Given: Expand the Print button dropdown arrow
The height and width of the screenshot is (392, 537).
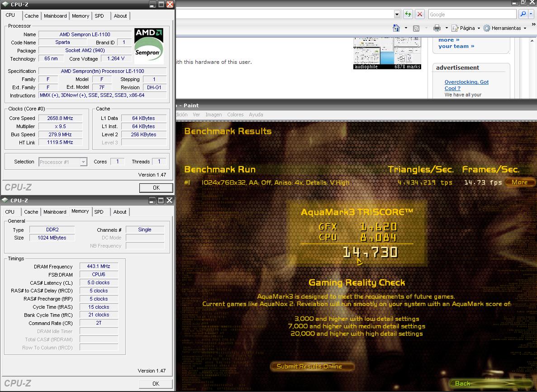Looking at the screenshot, I should click(x=446, y=28).
